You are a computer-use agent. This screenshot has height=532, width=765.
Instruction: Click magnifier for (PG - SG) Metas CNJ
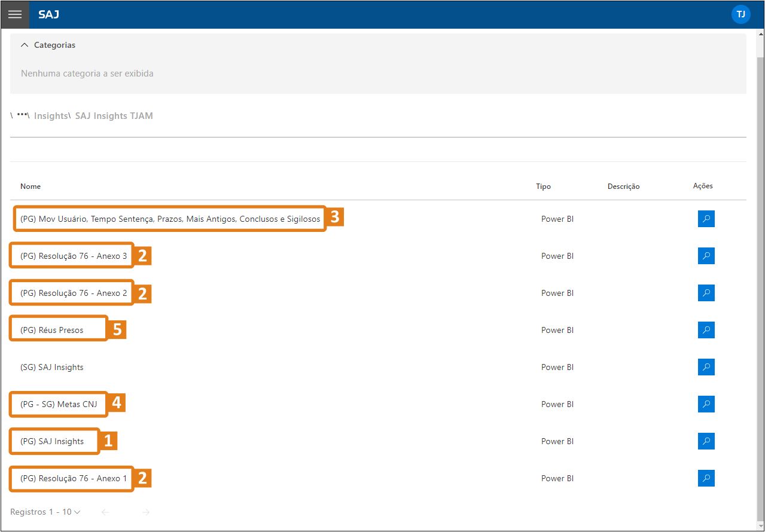(706, 404)
